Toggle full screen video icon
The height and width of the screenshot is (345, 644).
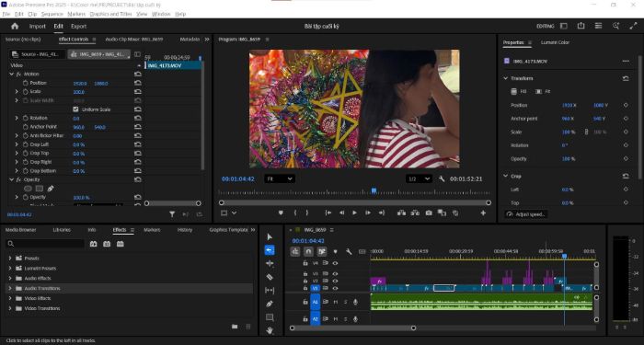coord(633,26)
